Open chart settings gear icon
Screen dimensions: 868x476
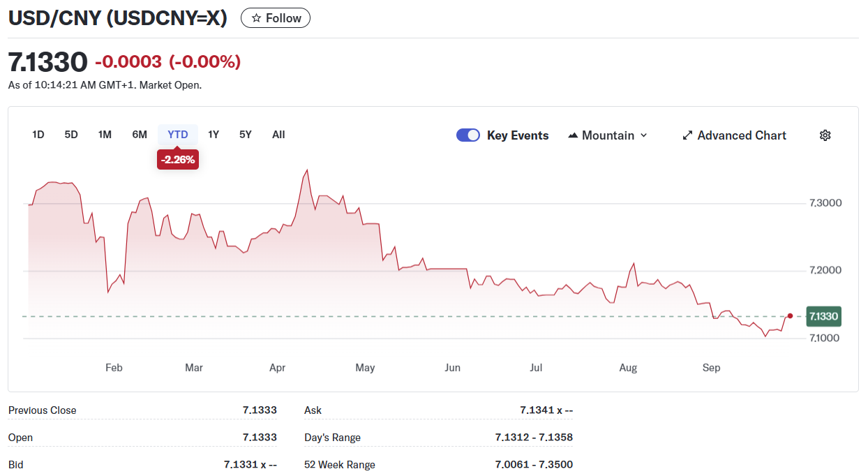(x=825, y=135)
